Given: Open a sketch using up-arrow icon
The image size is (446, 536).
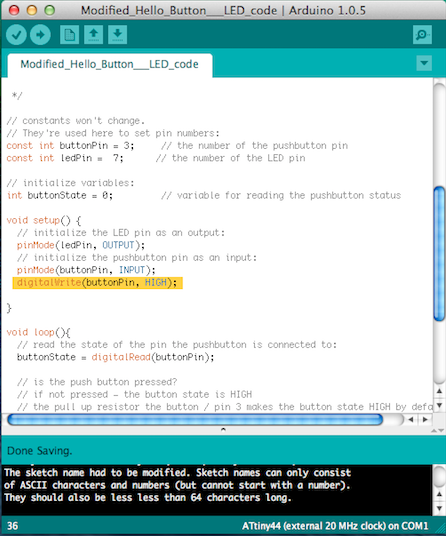Looking at the screenshot, I should (x=94, y=35).
